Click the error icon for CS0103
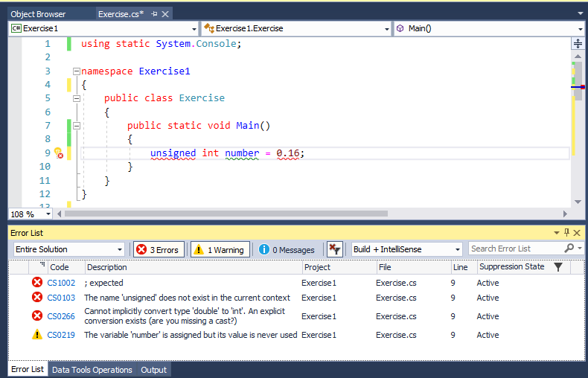 tap(36, 298)
